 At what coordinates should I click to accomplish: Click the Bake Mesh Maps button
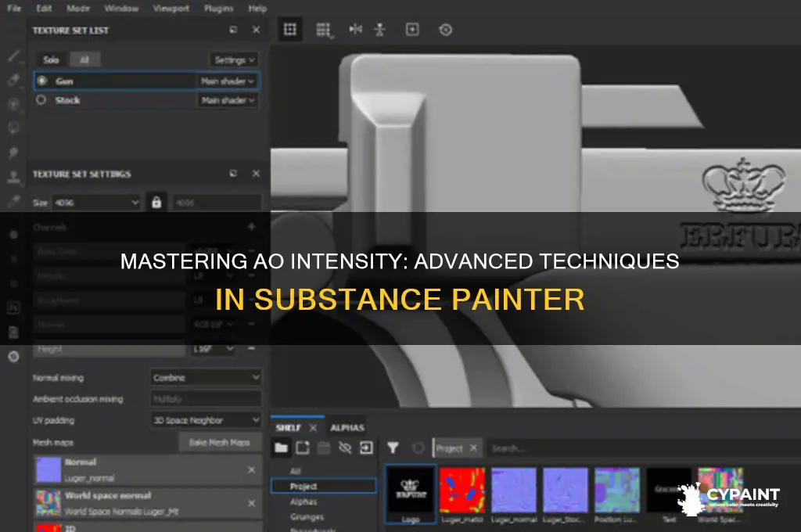[220, 442]
